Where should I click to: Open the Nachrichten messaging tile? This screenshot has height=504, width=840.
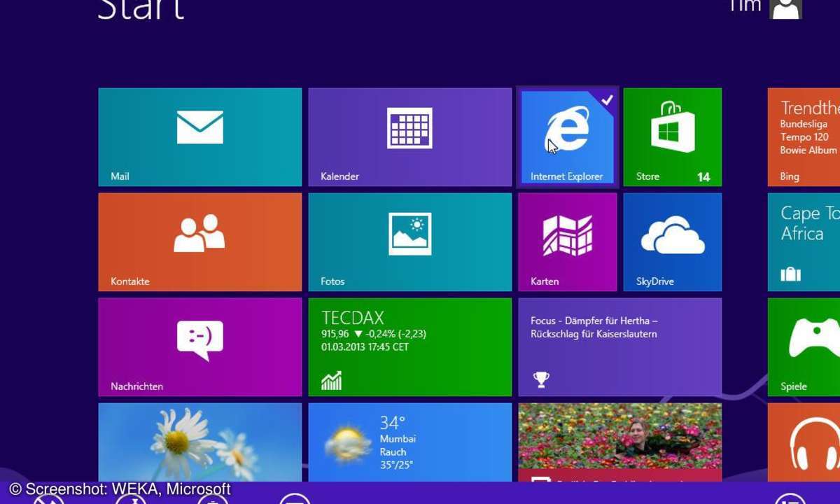point(200,347)
